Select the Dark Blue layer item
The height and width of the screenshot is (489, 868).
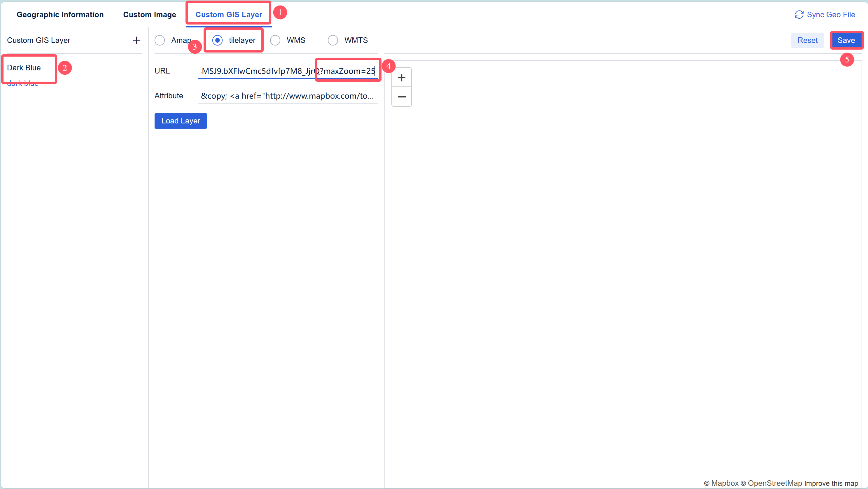click(24, 67)
